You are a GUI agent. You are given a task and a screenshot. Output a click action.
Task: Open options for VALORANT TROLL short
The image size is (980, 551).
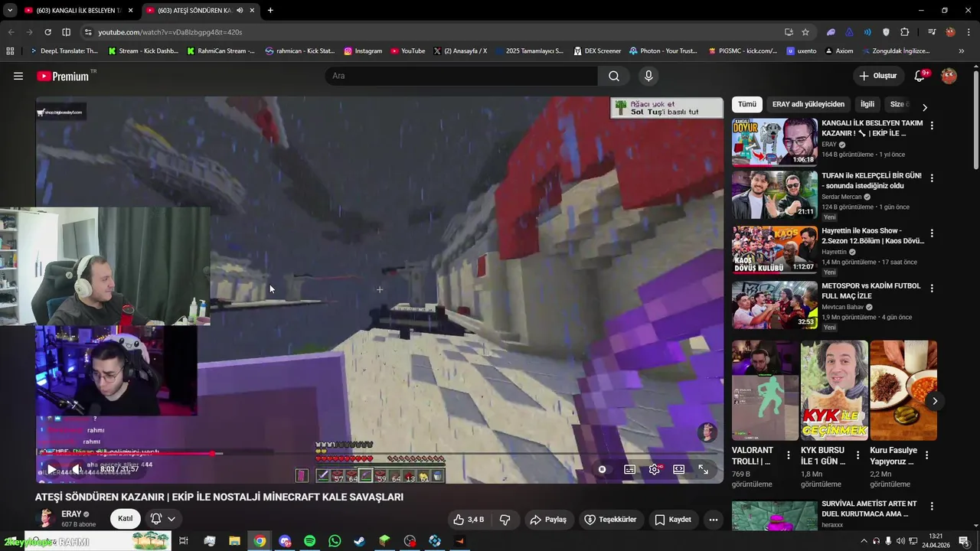[789, 455]
